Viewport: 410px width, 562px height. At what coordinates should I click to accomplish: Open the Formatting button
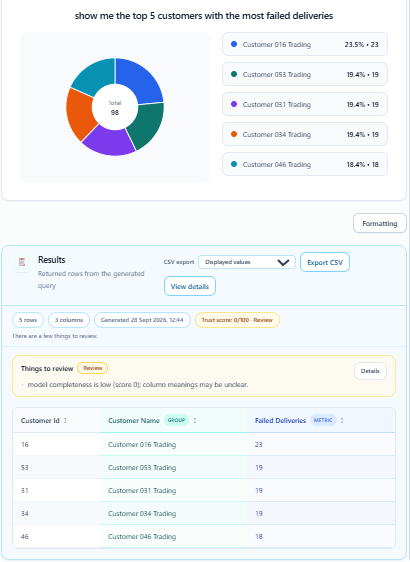coord(380,223)
